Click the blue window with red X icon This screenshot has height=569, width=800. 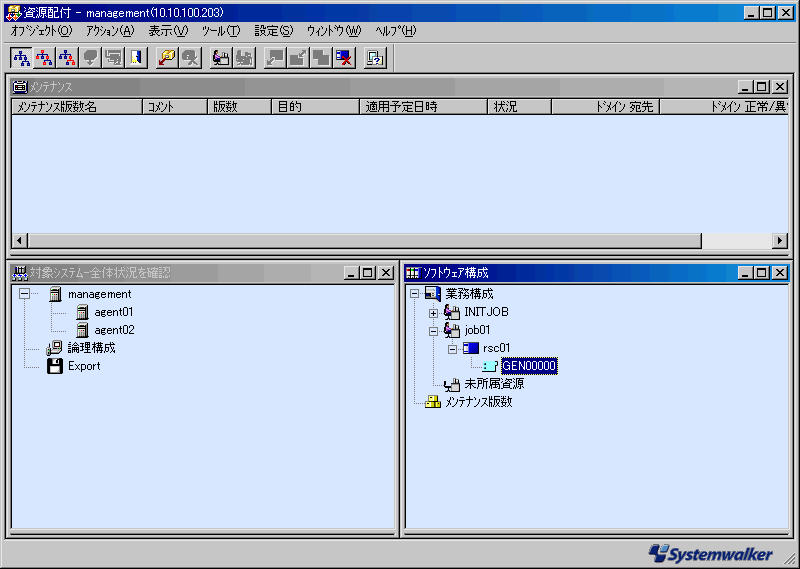pyautogui.click(x=344, y=58)
